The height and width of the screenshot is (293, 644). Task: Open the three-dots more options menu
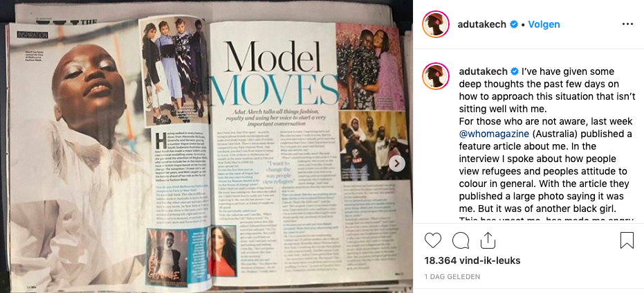[x=627, y=24]
